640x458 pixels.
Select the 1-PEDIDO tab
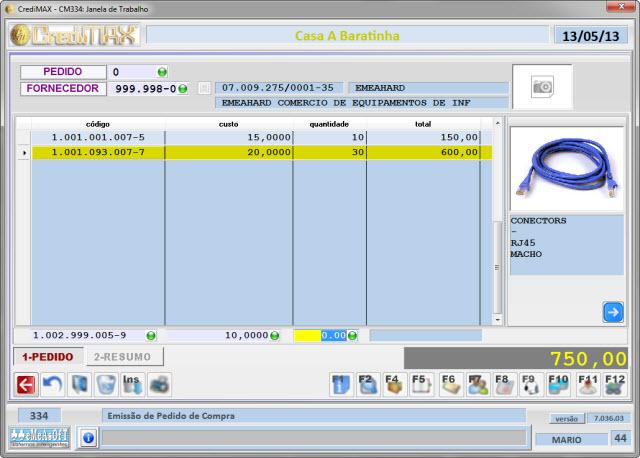pyautogui.click(x=46, y=356)
